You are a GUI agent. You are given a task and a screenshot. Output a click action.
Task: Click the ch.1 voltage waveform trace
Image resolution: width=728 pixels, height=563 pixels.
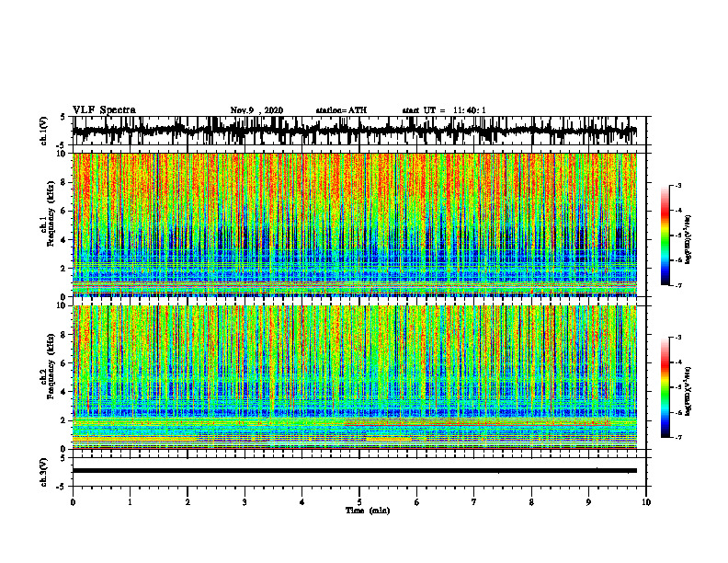point(354,131)
